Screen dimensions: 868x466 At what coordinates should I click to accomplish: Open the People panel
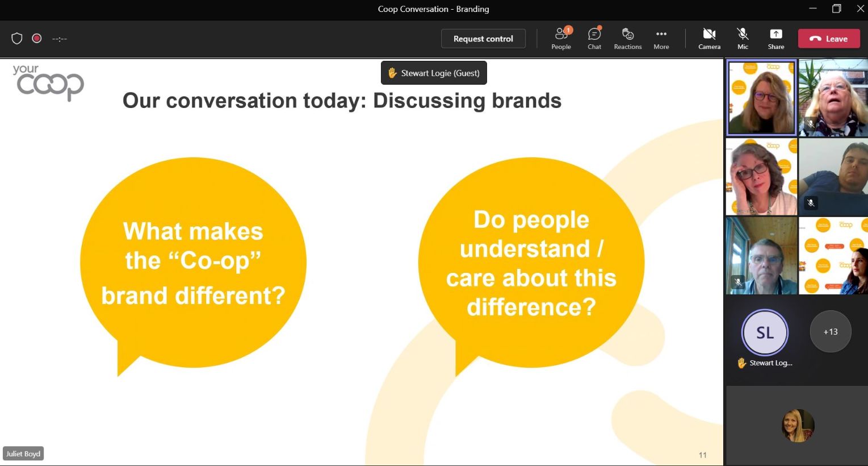click(561, 39)
